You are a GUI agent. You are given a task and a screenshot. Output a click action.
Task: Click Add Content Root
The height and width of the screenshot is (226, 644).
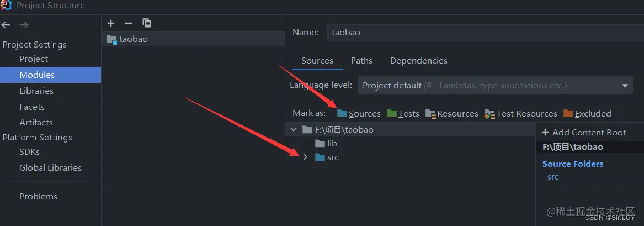pyautogui.click(x=584, y=132)
